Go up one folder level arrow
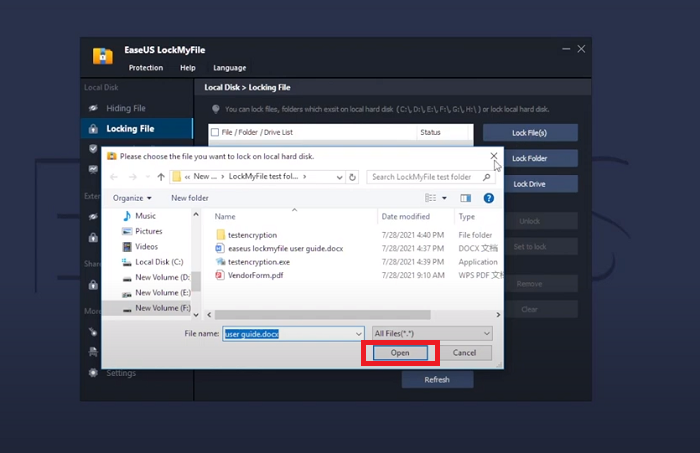This screenshot has width=700, height=453. point(161,177)
